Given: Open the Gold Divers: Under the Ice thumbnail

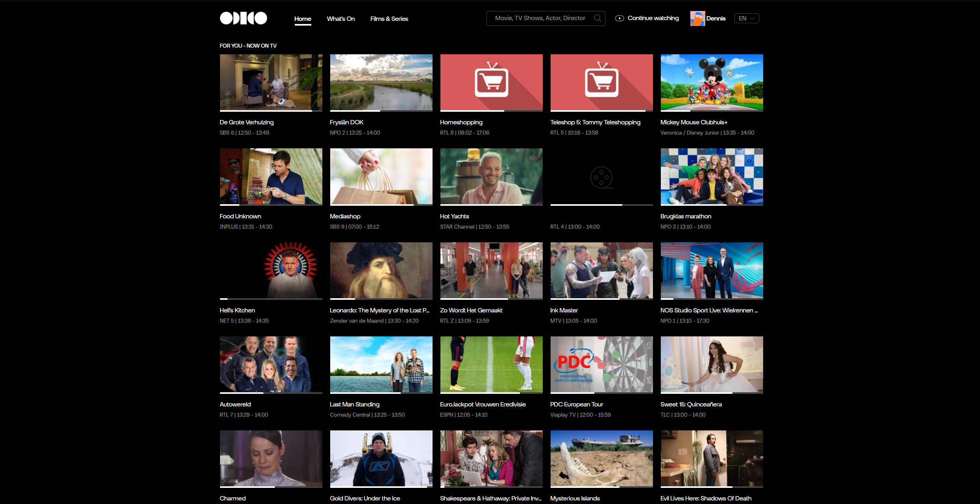Looking at the screenshot, I should [381, 459].
